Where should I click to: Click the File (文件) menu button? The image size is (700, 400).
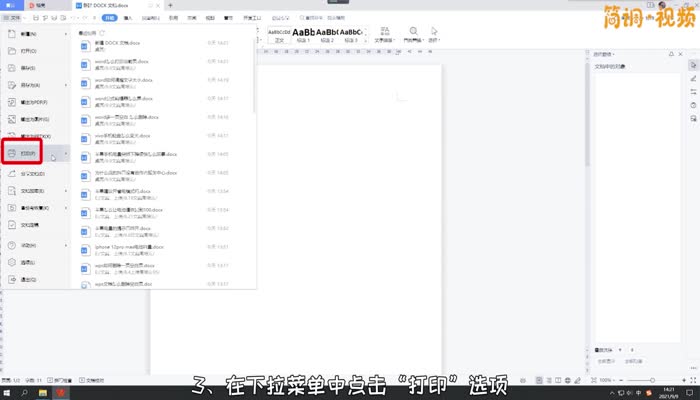13,18
